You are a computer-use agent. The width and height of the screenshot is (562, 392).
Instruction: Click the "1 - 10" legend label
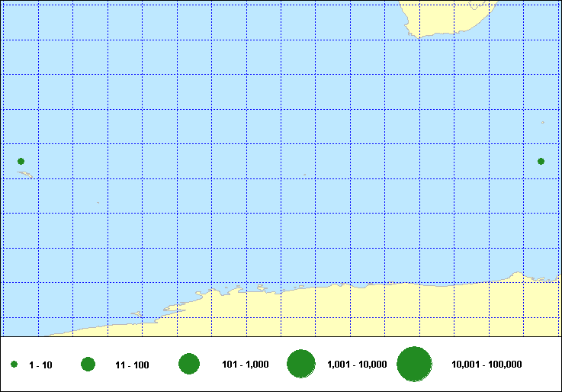point(40,365)
